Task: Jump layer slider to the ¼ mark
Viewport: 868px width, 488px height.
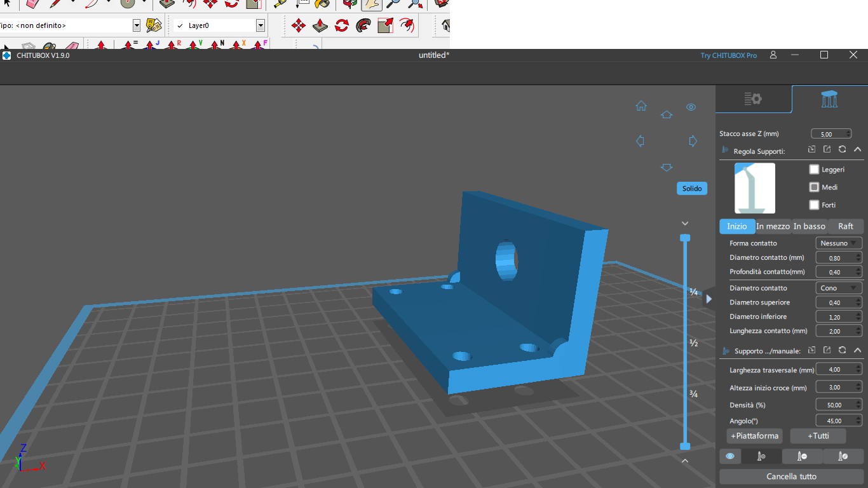Action: click(694, 292)
